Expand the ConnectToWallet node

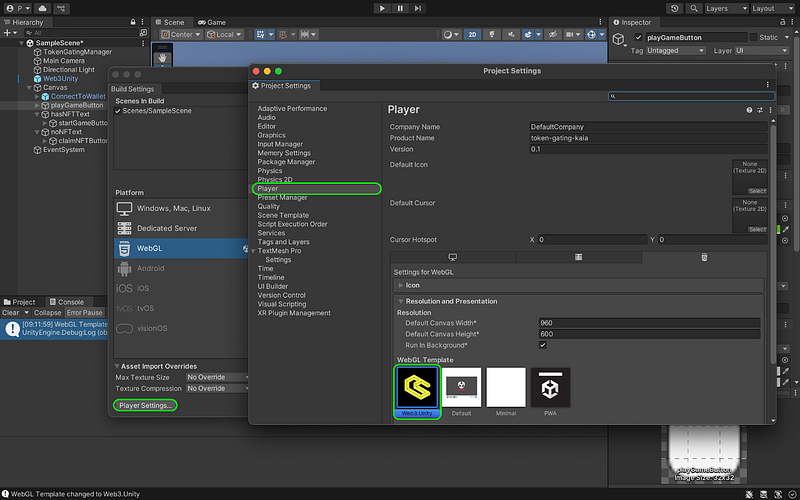(x=37, y=96)
